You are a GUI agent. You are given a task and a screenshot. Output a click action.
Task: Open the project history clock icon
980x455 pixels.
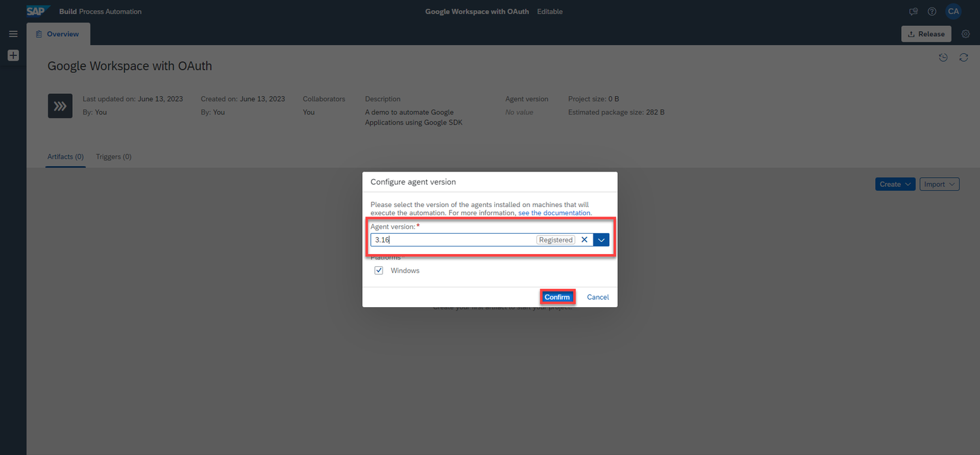(943, 58)
